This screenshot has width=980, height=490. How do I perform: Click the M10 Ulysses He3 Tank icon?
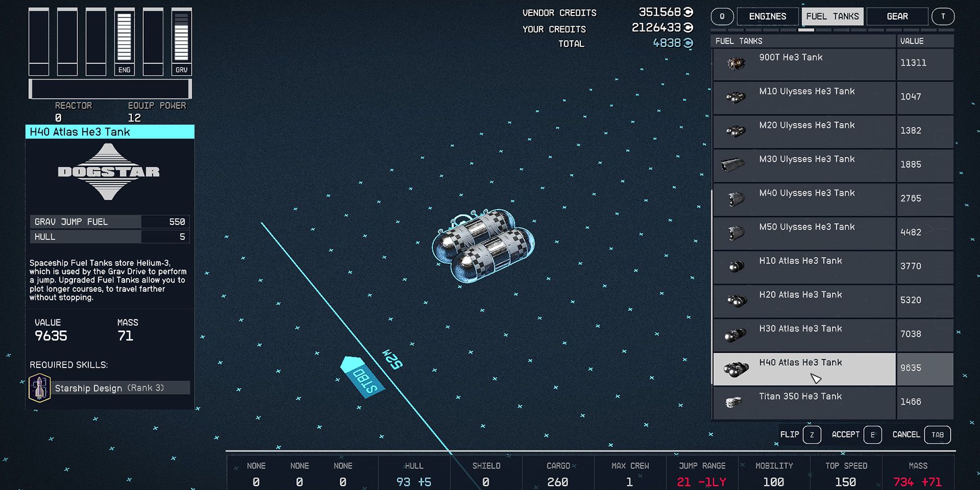pos(736,98)
